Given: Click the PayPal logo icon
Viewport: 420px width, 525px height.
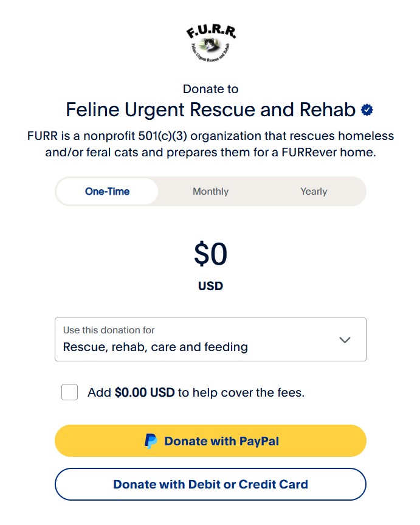Looking at the screenshot, I should (x=150, y=441).
